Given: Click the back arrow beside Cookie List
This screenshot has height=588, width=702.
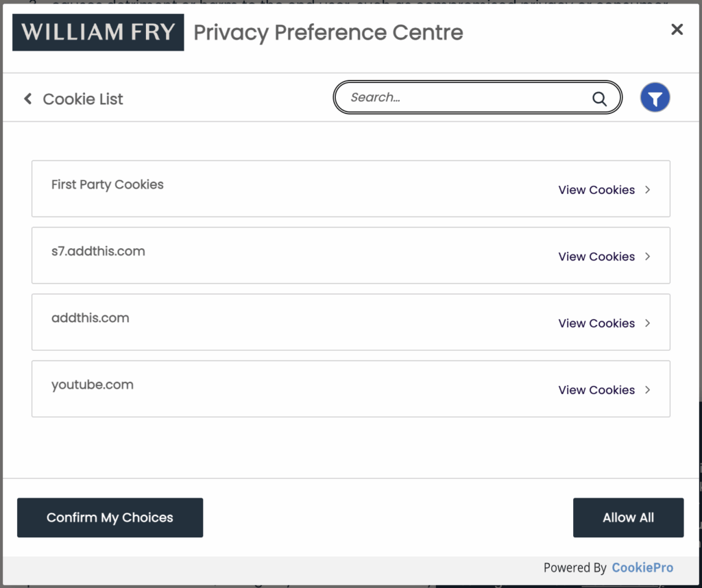Looking at the screenshot, I should tap(28, 99).
